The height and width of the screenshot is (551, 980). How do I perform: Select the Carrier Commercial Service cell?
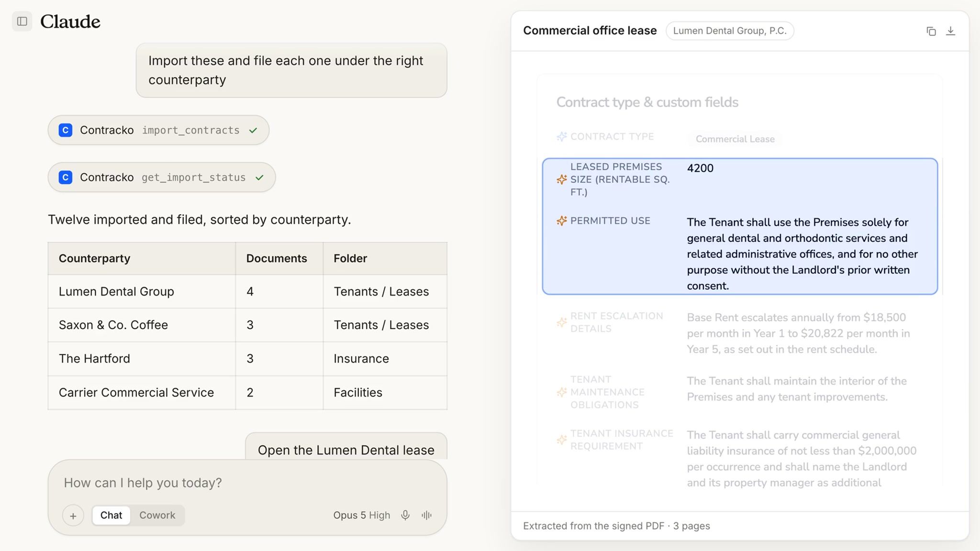click(142, 393)
